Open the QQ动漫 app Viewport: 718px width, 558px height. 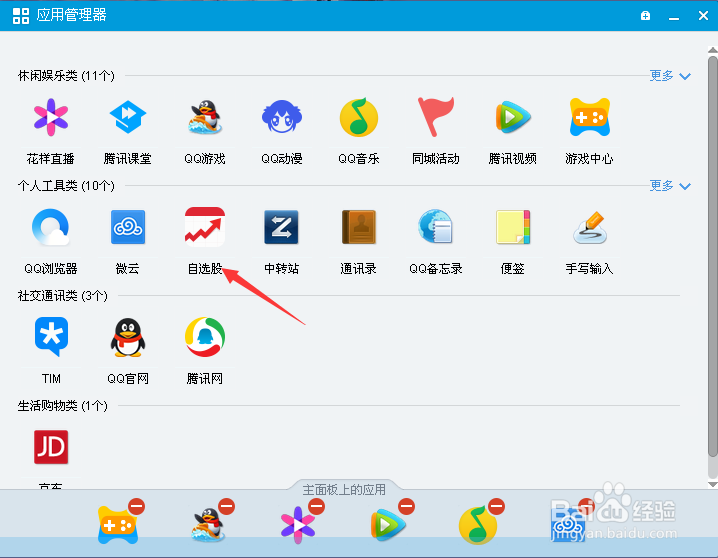click(282, 117)
